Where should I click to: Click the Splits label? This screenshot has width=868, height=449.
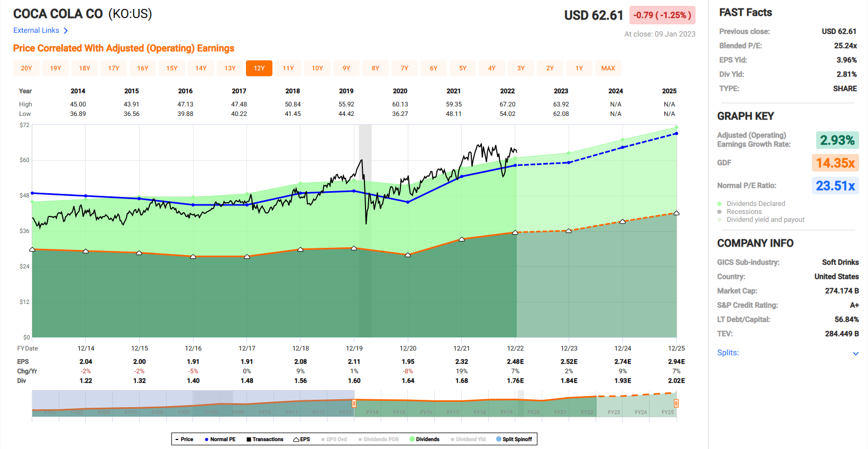pos(728,353)
